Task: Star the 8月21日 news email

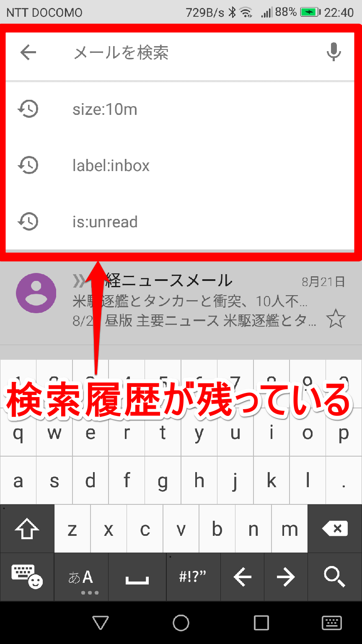Action: 336,319
